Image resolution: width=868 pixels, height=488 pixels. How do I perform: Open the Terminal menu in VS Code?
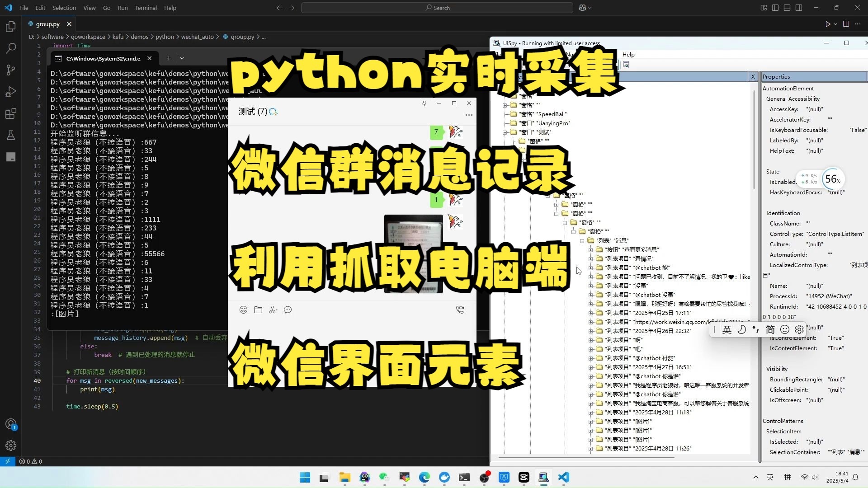pos(146,8)
